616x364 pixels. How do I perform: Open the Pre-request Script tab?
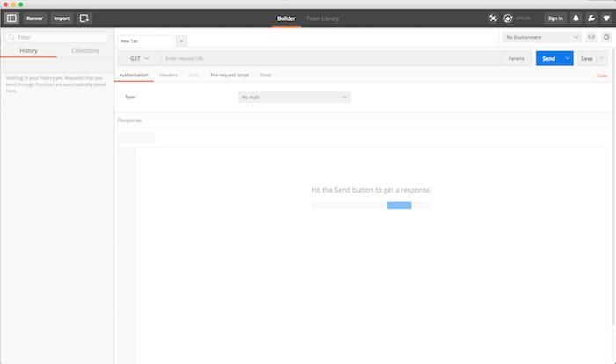pos(230,75)
